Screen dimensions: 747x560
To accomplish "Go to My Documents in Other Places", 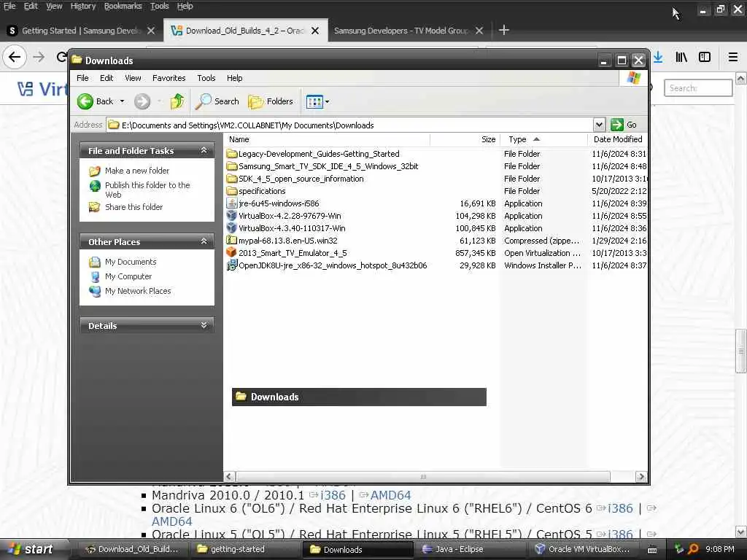I will [131, 262].
